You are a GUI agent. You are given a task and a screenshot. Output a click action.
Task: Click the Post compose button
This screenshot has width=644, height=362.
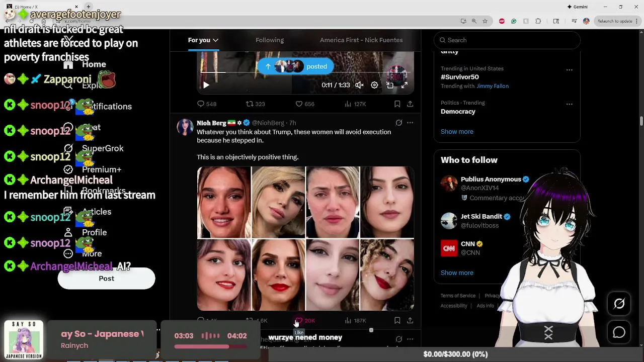pyautogui.click(x=106, y=279)
